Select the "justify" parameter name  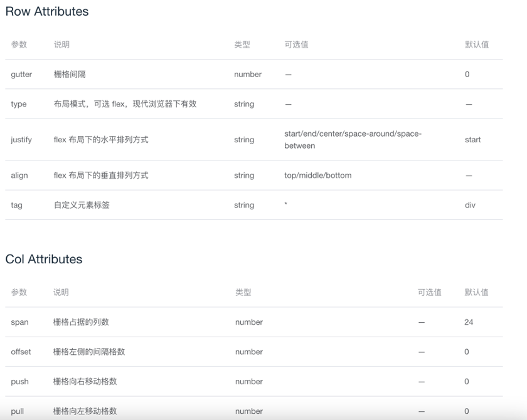click(x=21, y=140)
